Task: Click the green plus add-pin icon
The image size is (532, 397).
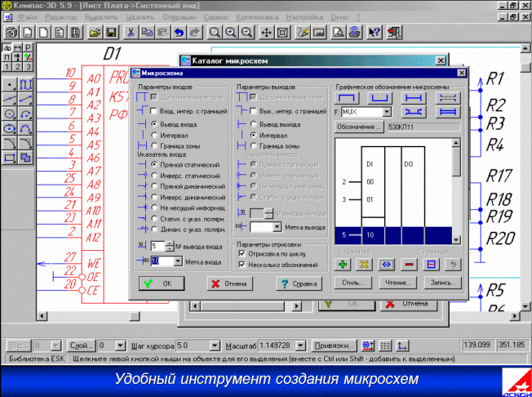Action: (x=343, y=265)
